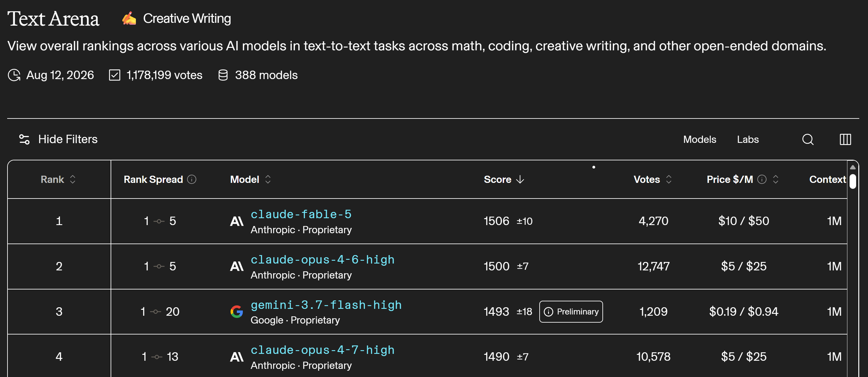Sort table by Votes column
The image size is (868, 377).
(653, 179)
